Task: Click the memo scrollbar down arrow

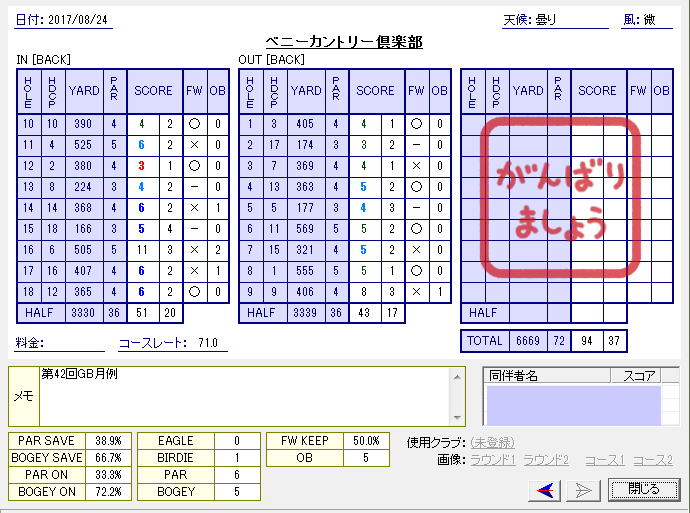Action: [457, 418]
